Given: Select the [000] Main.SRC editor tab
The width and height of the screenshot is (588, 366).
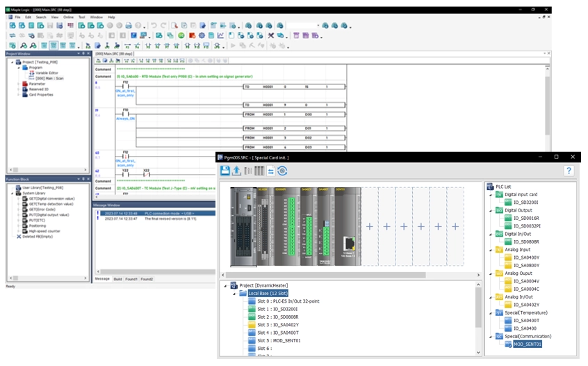Looking at the screenshot, I should 114,54.
